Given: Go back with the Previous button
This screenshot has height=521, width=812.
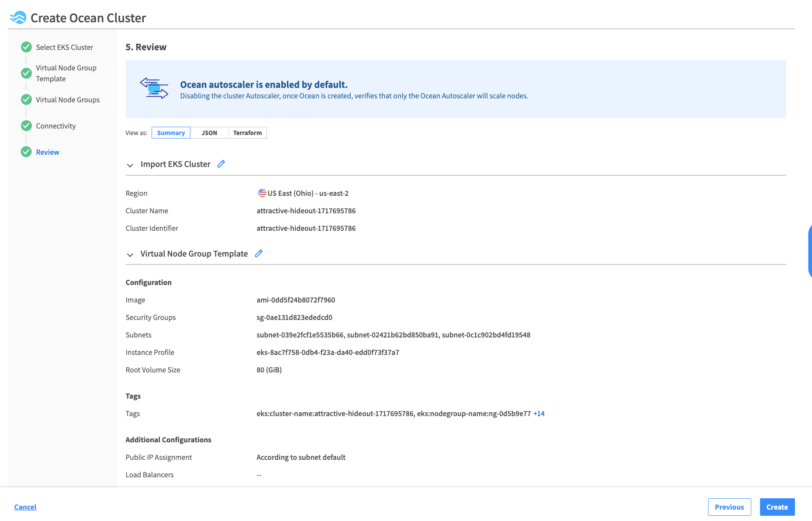Looking at the screenshot, I should (x=729, y=507).
